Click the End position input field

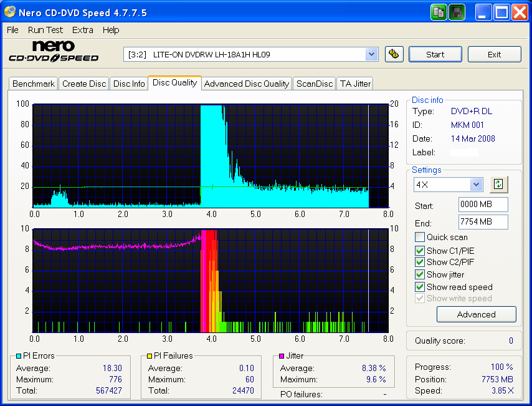coord(483,223)
